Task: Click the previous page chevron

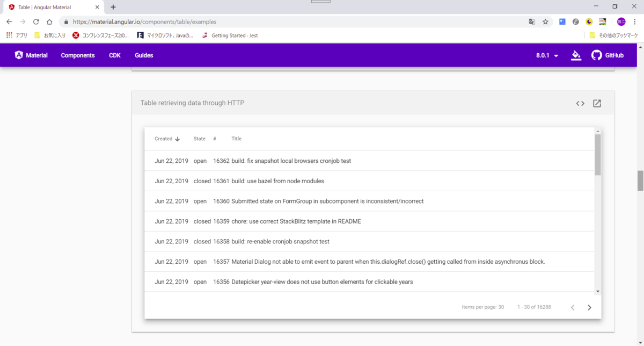Action: (572, 307)
